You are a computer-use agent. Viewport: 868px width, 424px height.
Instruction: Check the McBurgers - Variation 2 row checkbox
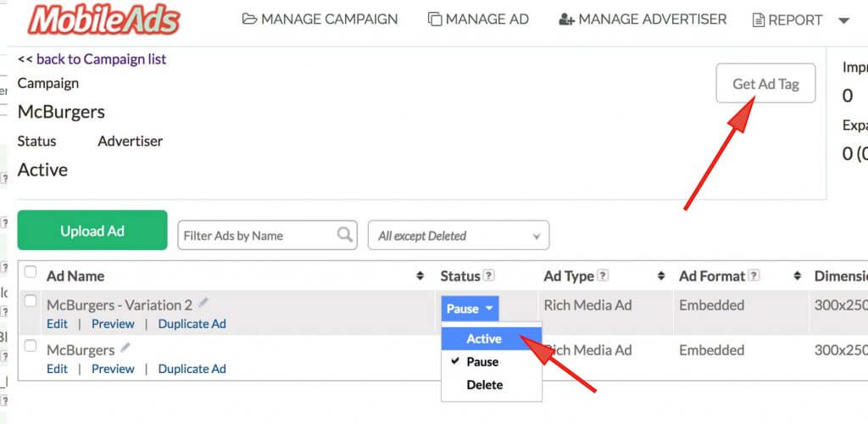click(31, 301)
